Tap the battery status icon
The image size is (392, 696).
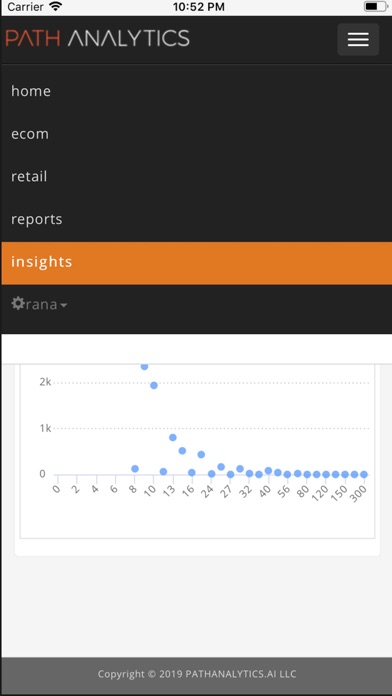pyautogui.click(x=375, y=7)
